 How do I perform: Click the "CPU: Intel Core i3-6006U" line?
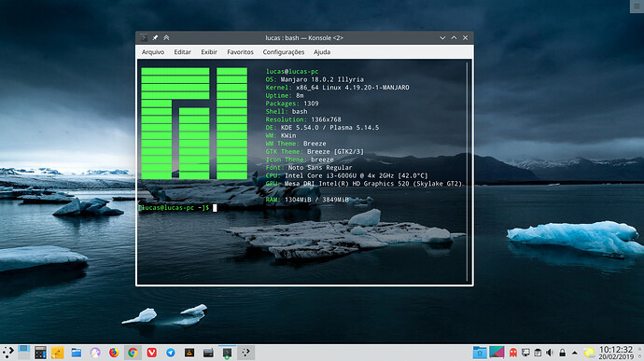point(346,175)
